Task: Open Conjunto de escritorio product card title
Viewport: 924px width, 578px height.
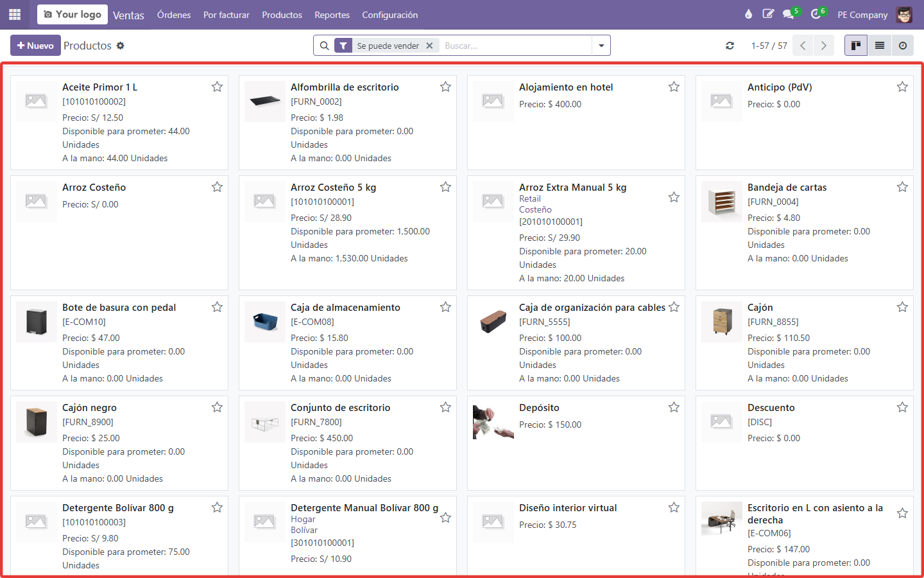Action: pyautogui.click(x=340, y=408)
